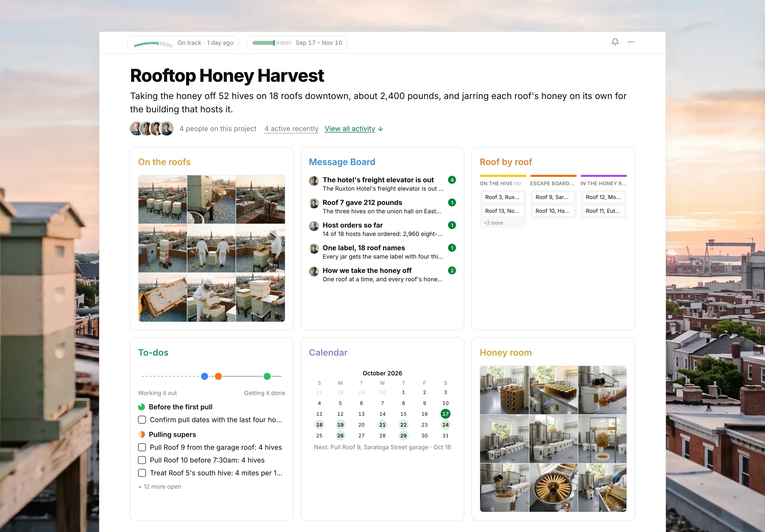Open the Roof 3, Rux... card
Image resolution: width=765 pixels, height=532 pixels.
(503, 198)
